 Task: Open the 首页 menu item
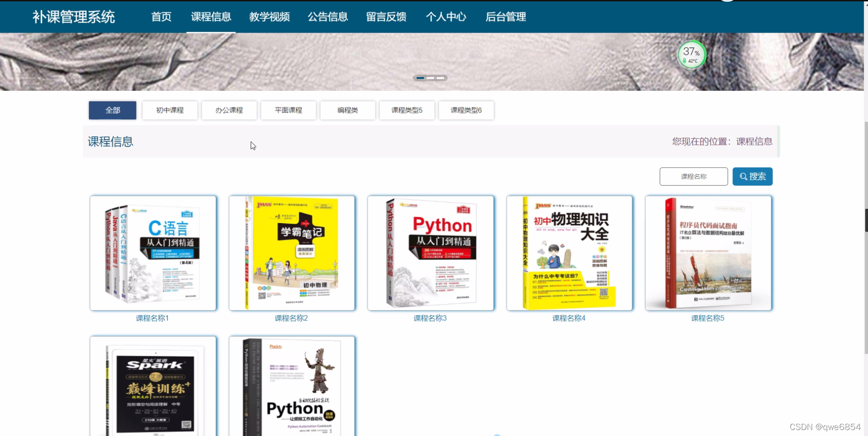[x=161, y=17]
